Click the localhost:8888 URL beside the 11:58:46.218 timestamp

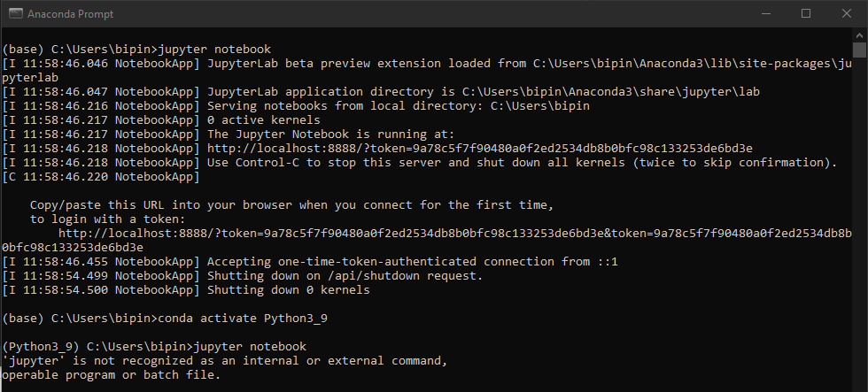point(479,148)
